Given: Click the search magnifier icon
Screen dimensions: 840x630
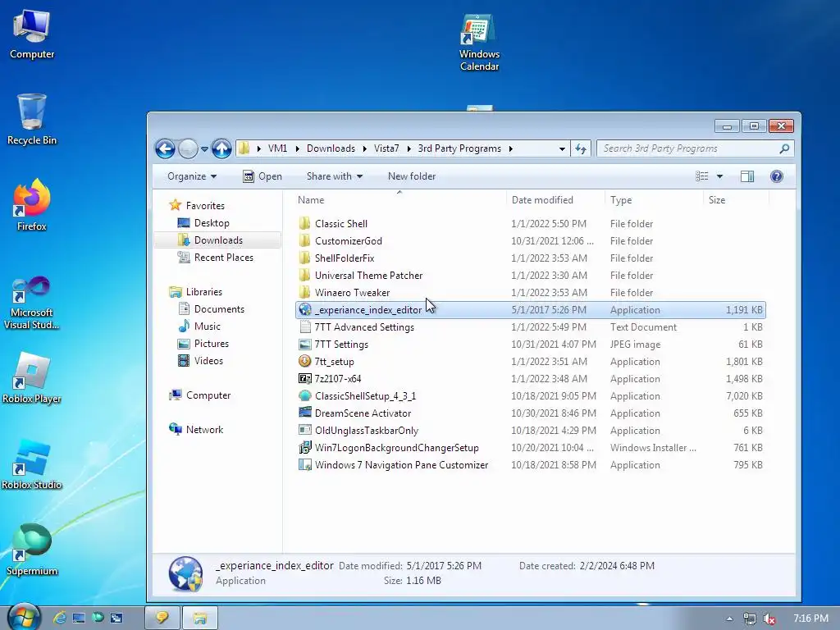Looking at the screenshot, I should coord(784,148).
